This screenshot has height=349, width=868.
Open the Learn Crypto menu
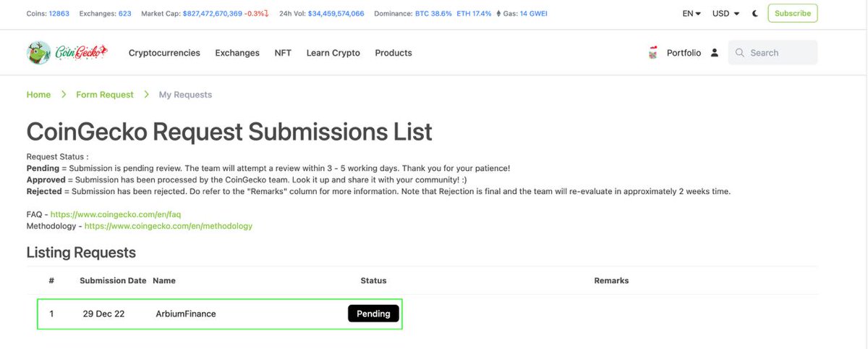pyautogui.click(x=333, y=53)
